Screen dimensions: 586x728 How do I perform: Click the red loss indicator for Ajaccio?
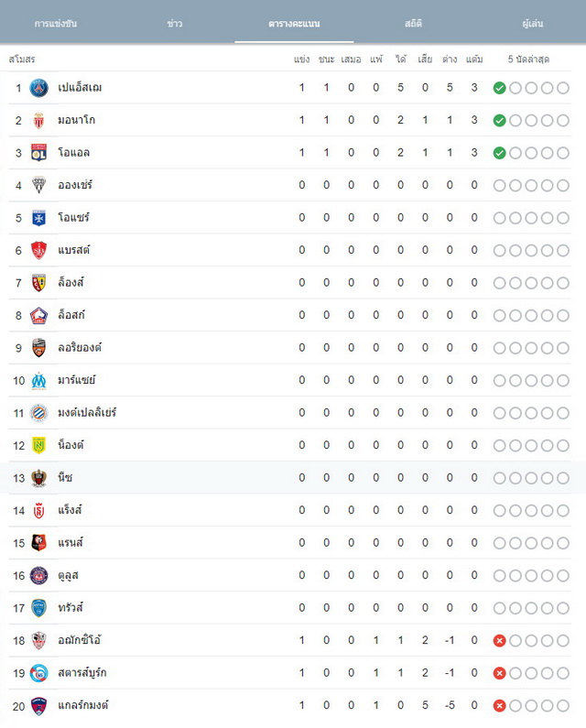499,641
